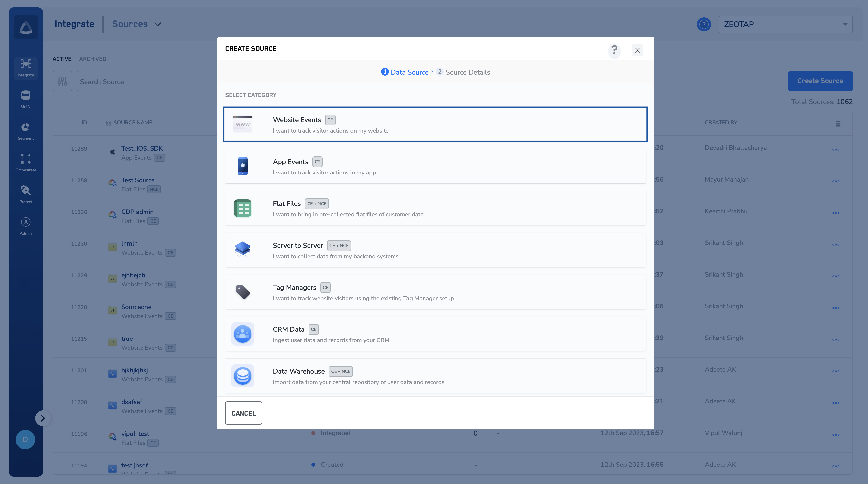Open the filter settings icon beside search
The image size is (868, 484).
62,81
